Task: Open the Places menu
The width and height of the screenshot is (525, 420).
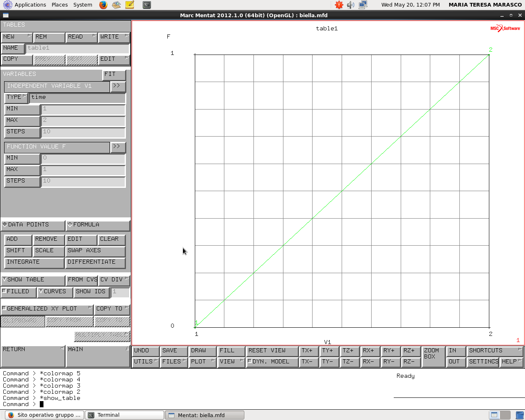Action: click(59, 5)
